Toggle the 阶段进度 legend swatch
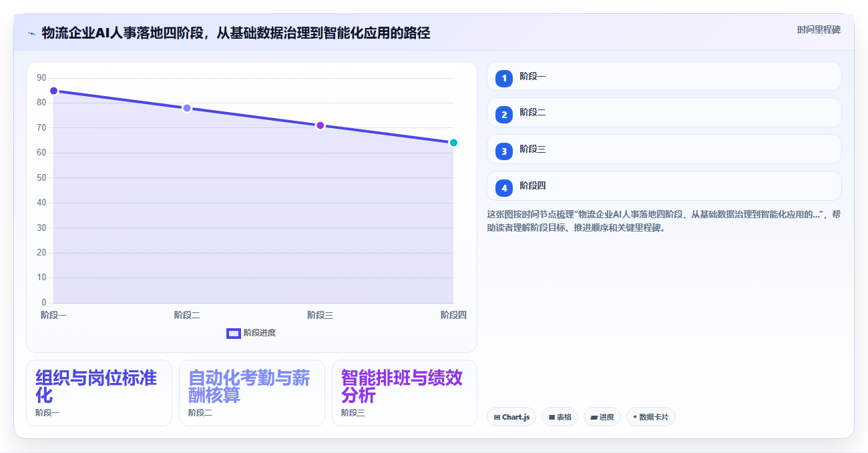Viewport: 868px width, 453px height. click(234, 333)
